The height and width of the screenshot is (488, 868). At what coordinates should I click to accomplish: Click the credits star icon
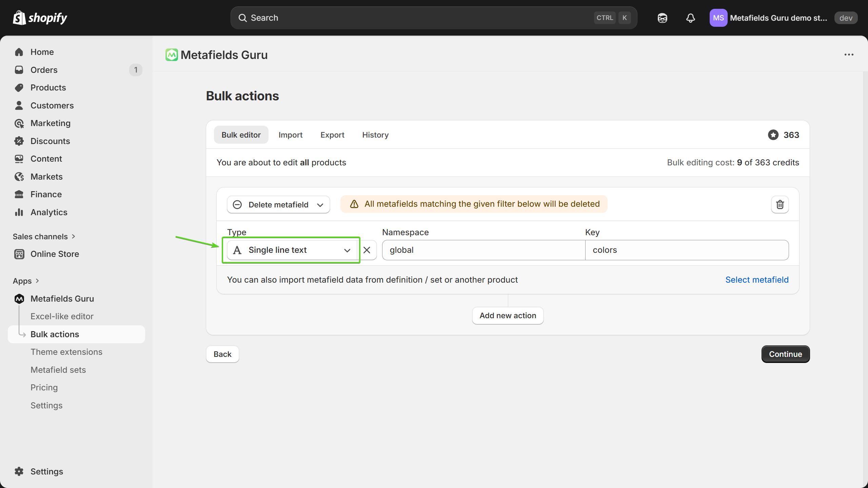(773, 135)
